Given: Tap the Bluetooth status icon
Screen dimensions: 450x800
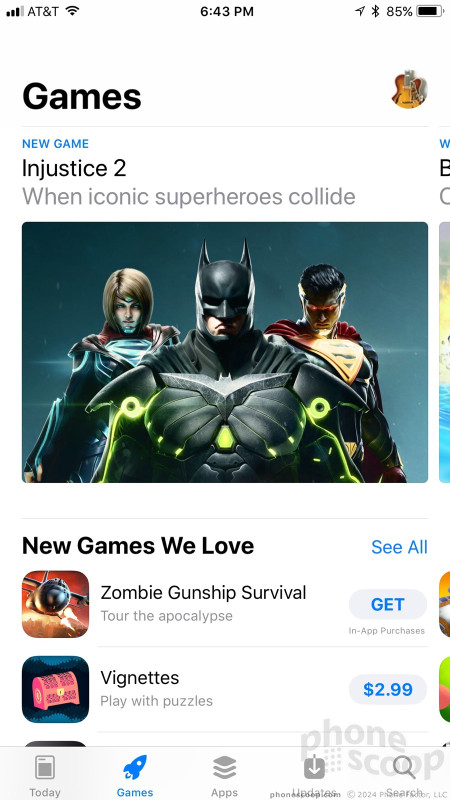Looking at the screenshot, I should (376, 11).
